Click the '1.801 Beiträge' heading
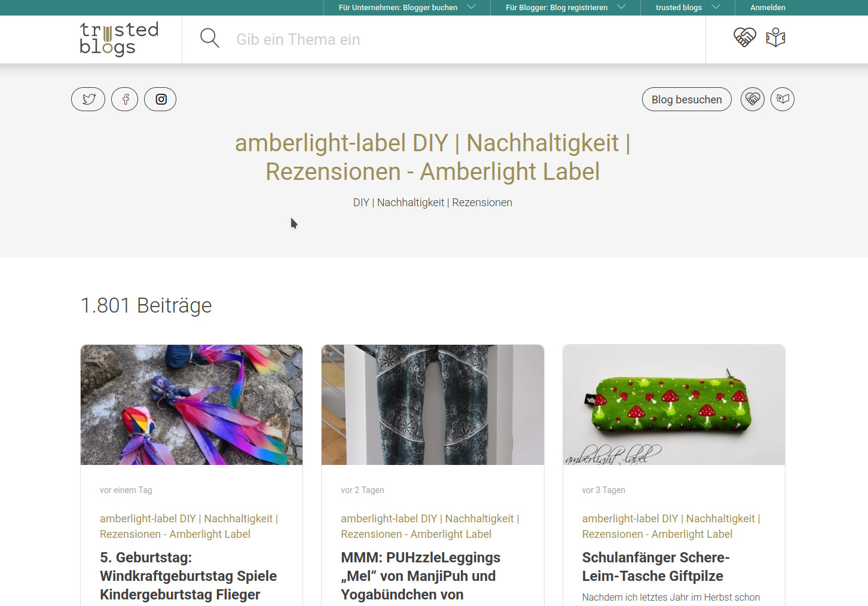Image resolution: width=868 pixels, height=606 pixels. [146, 305]
